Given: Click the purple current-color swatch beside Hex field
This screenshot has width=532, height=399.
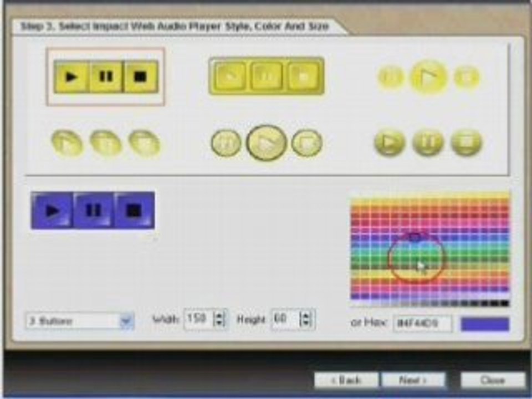Looking at the screenshot, I should coord(485,324).
